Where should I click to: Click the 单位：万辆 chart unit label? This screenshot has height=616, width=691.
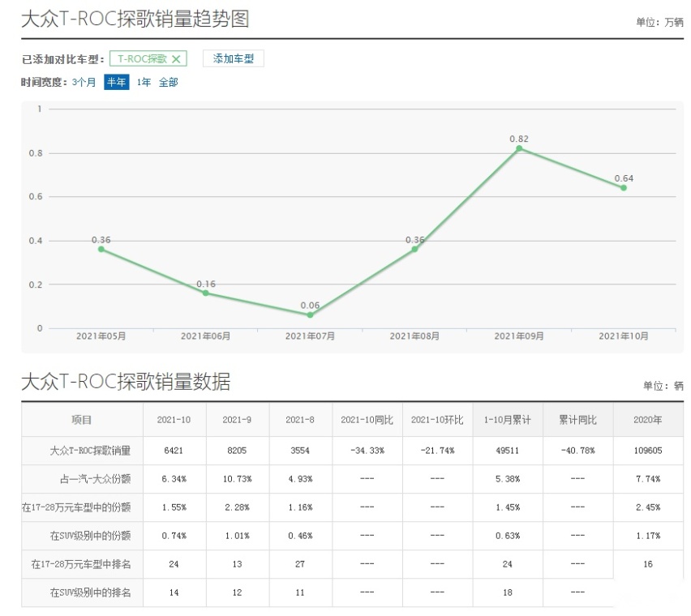pyautogui.click(x=659, y=22)
